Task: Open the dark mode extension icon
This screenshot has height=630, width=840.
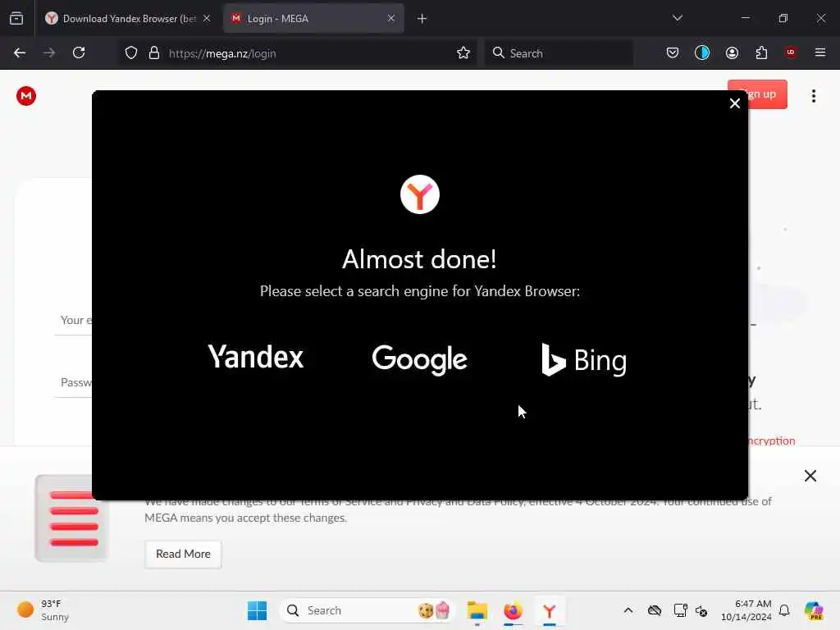Action: pyautogui.click(x=702, y=52)
